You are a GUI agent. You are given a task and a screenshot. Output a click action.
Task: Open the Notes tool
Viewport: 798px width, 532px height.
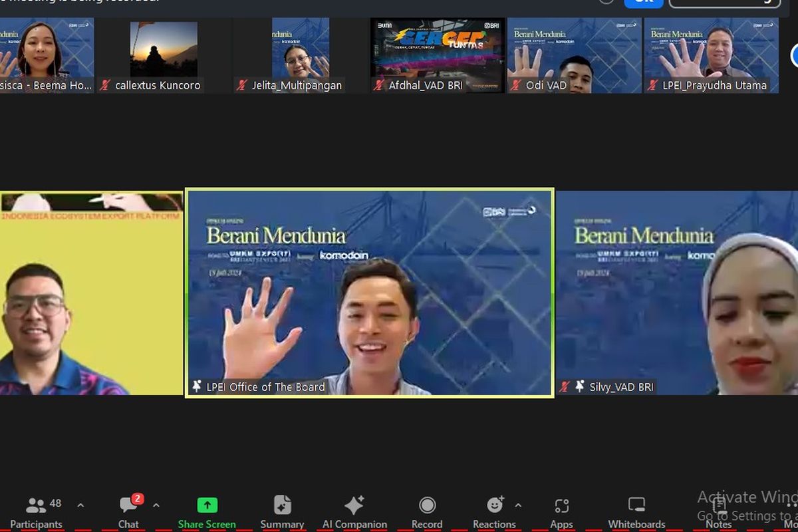(718, 512)
